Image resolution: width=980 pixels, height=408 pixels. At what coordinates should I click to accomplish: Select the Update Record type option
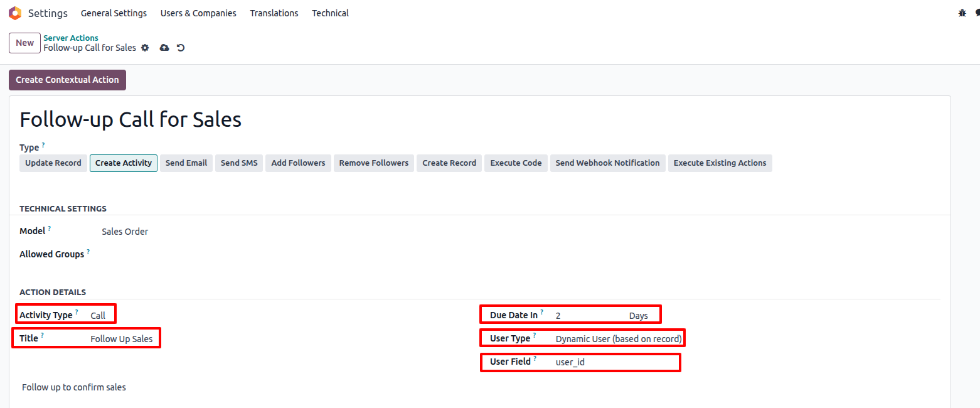coord(53,163)
